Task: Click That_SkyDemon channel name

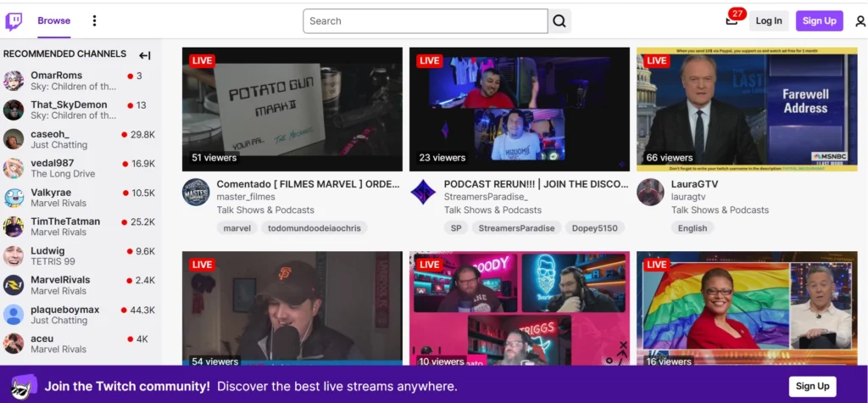Action: pyautogui.click(x=70, y=104)
